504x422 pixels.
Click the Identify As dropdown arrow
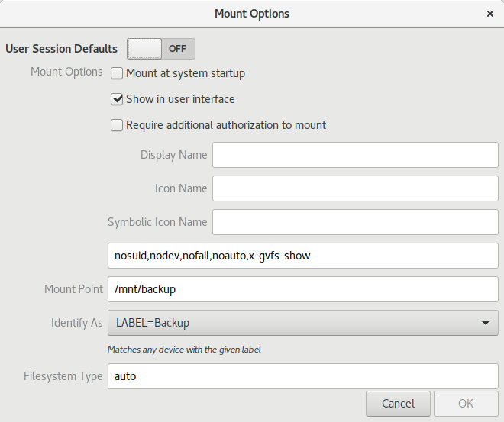tap(486, 323)
